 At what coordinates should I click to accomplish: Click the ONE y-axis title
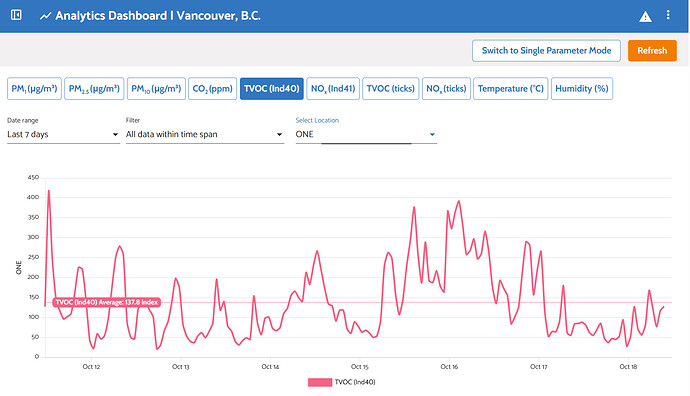click(18, 268)
